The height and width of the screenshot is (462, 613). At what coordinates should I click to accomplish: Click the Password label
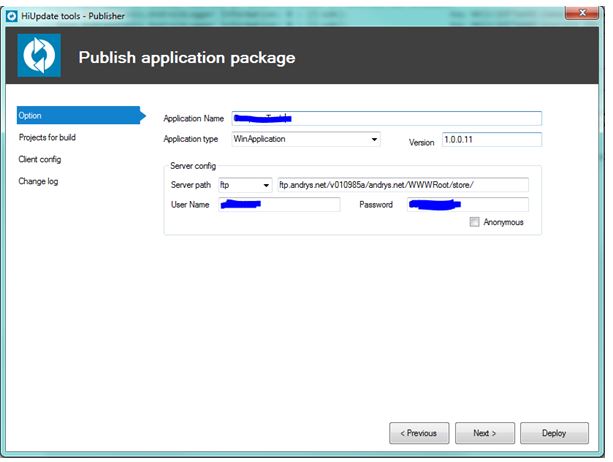[x=376, y=204]
